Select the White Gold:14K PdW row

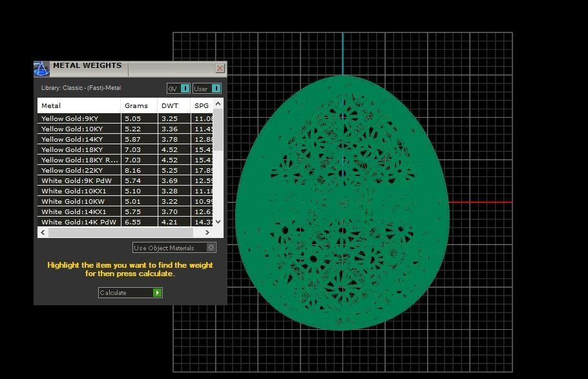click(125, 222)
